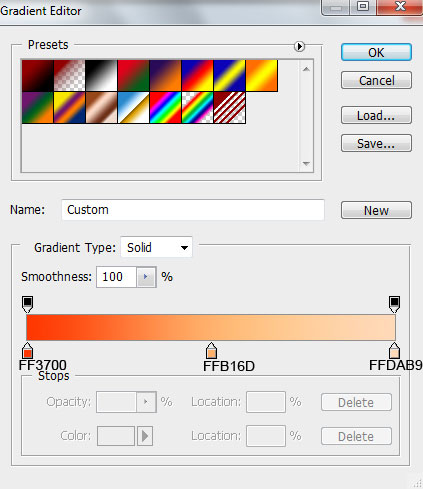This screenshot has height=489, width=423.
Task: Create a New gradient preset
Action: click(x=376, y=210)
